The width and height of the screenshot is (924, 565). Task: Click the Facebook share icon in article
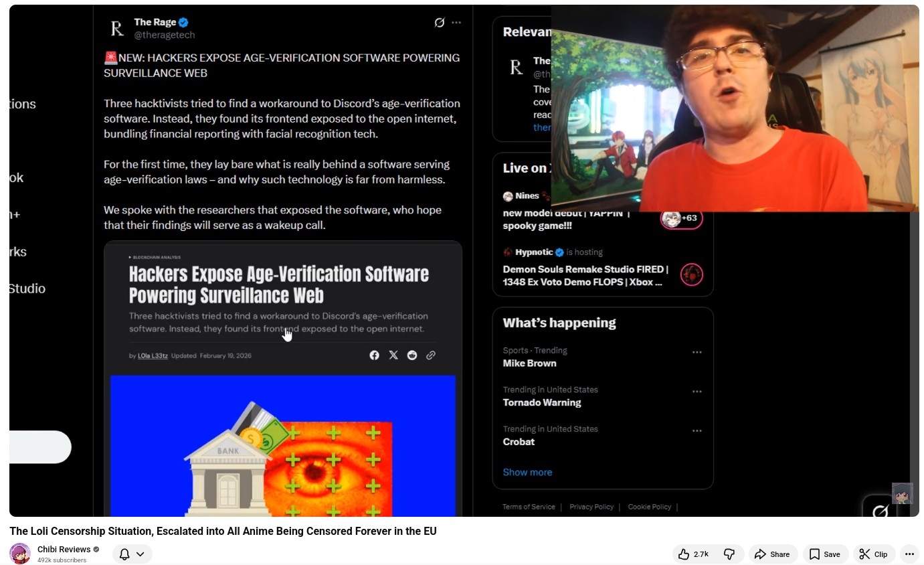pos(374,355)
